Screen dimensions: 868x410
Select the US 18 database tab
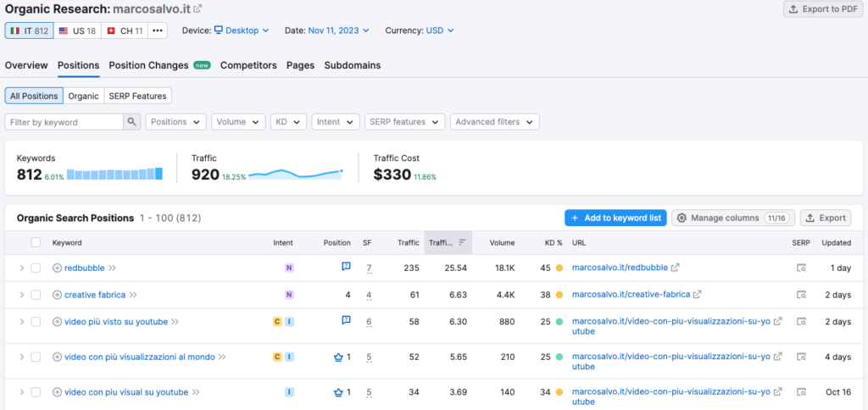click(77, 30)
